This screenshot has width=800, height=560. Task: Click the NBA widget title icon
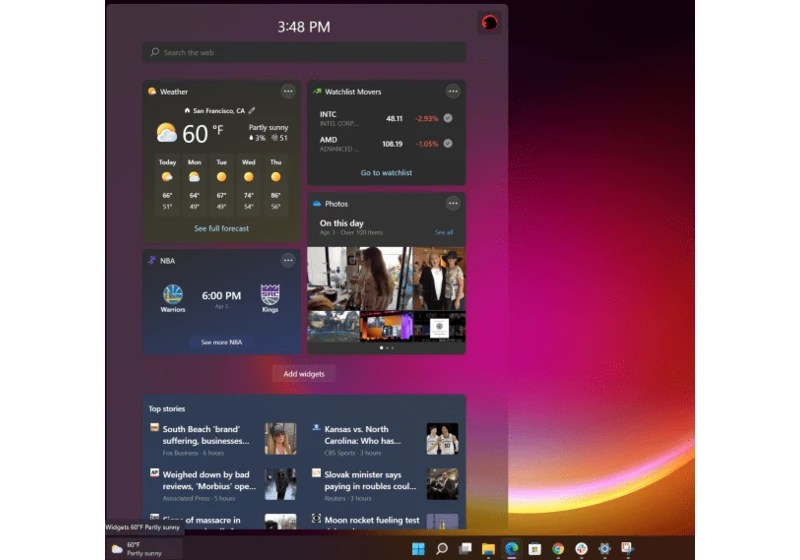coord(152,261)
